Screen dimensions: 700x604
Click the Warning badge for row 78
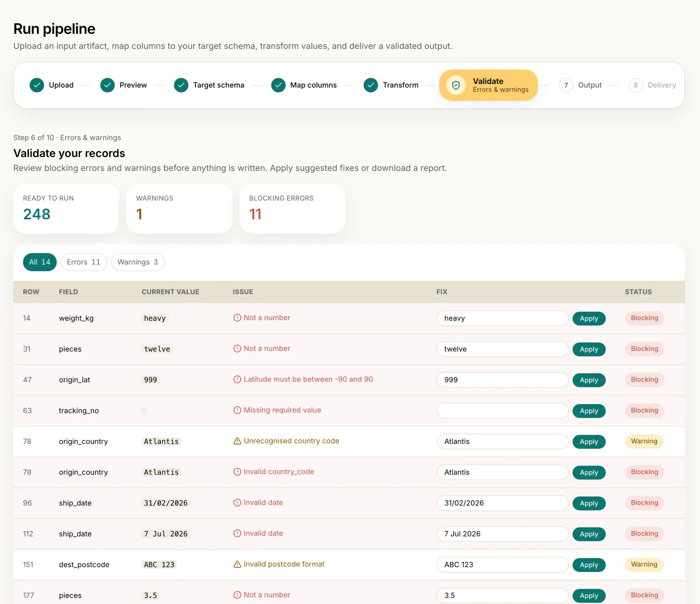click(644, 441)
